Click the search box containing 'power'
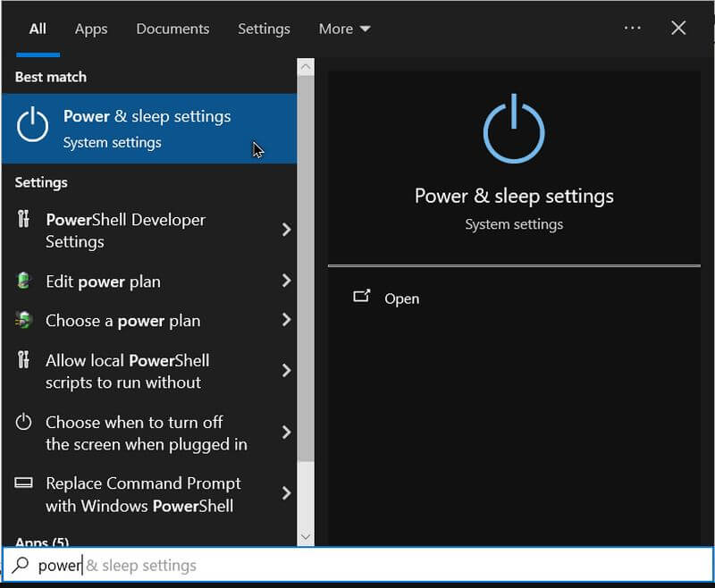Viewport: 715px width, 588px height. pos(357,566)
